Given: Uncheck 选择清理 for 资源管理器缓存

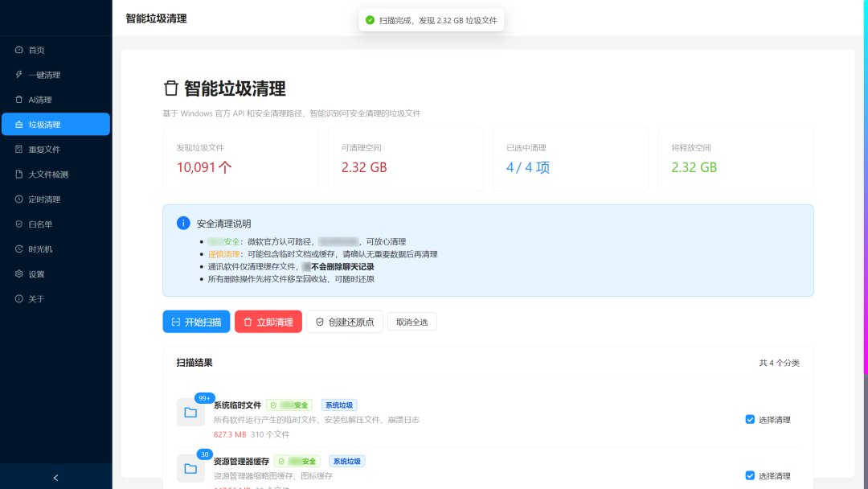Looking at the screenshot, I should [x=750, y=475].
